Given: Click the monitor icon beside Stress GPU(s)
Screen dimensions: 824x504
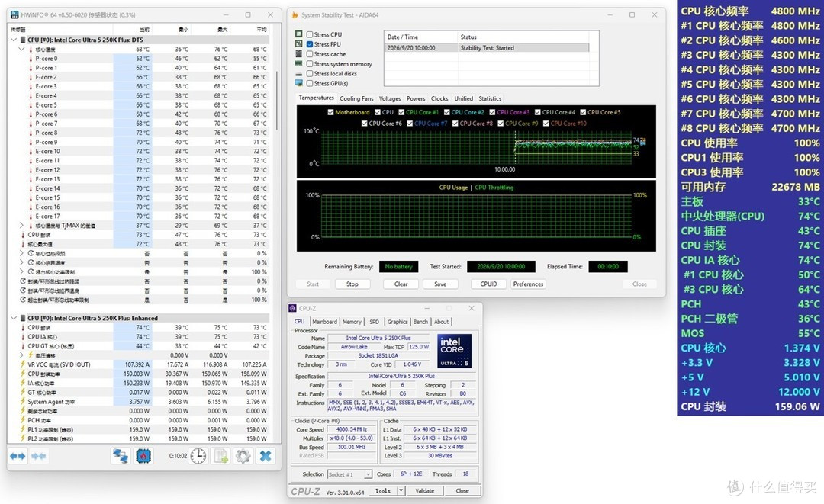Looking at the screenshot, I should 298,83.
